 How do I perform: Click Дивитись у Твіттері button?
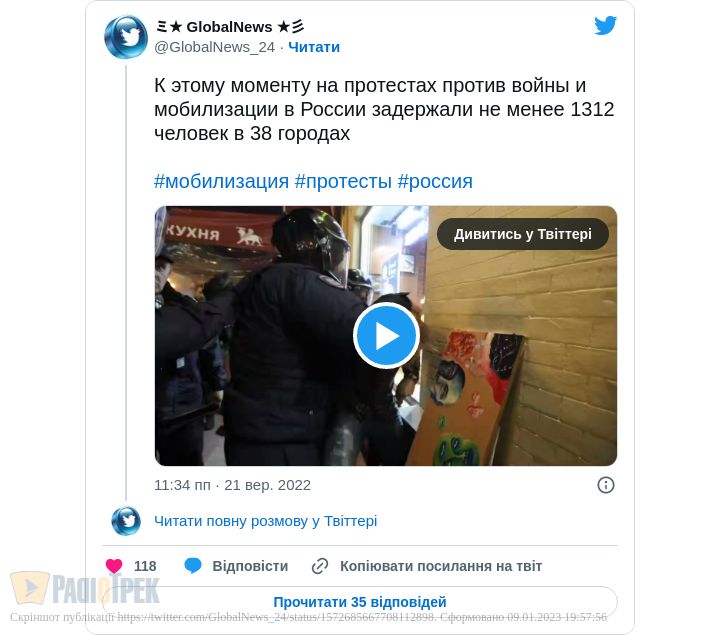pyautogui.click(x=523, y=234)
